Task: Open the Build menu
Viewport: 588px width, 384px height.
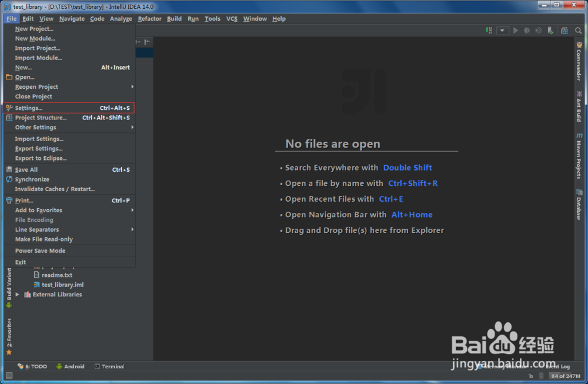Action: 174,19
